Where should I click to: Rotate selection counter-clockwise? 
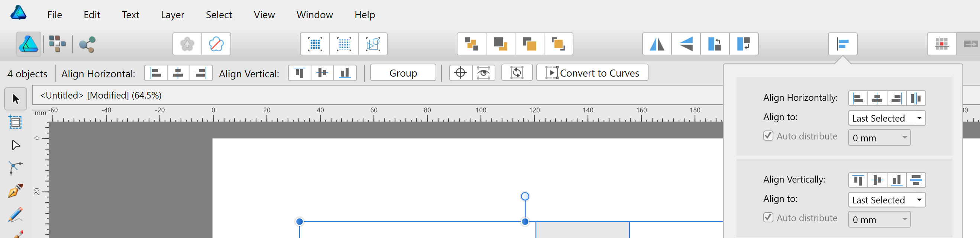[715, 44]
